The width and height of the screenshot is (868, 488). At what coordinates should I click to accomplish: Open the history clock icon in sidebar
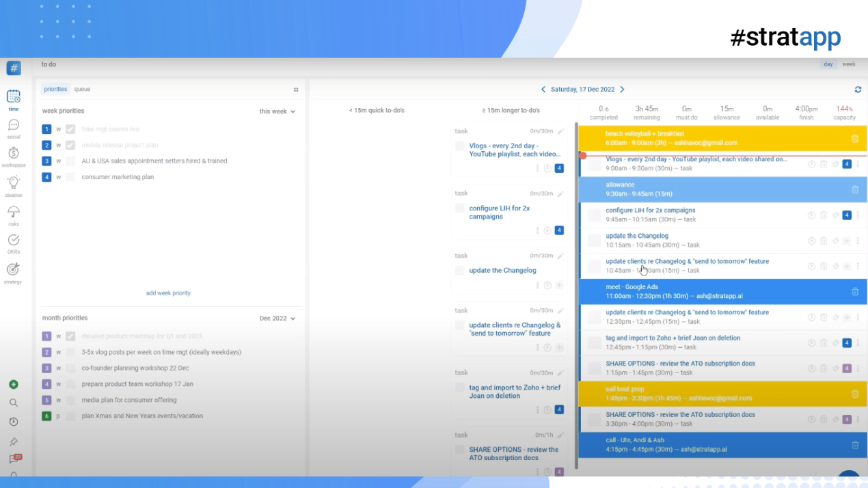(x=14, y=422)
